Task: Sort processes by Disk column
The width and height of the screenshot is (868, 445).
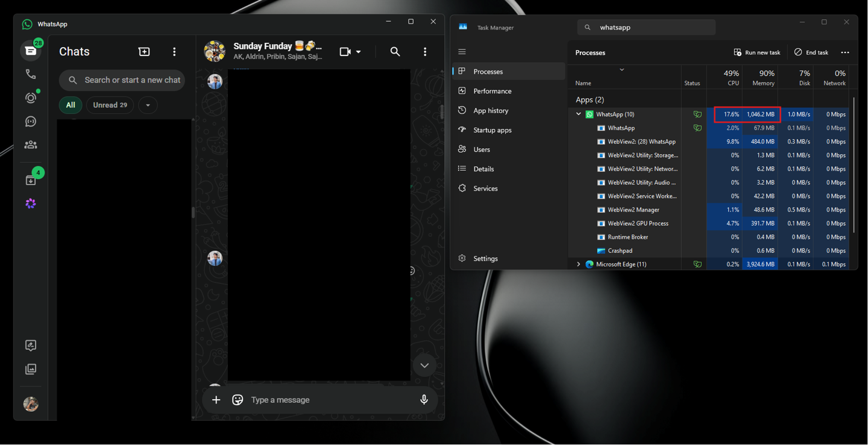Action: 796,77
